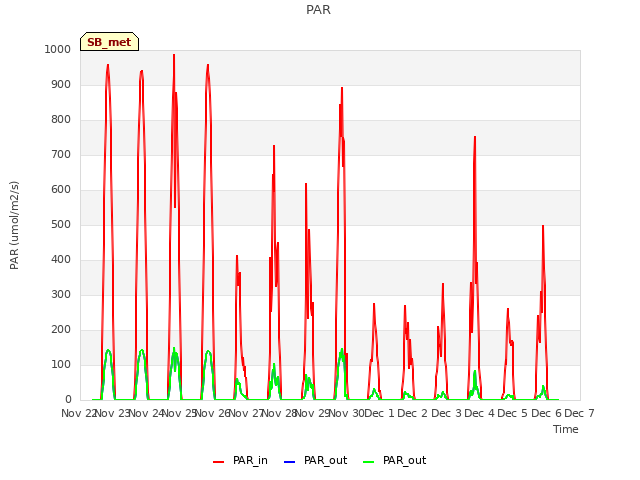Click the blue PAR_out legend swatch
The height and width of the screenshot is (480, 640).
pos(289,462)
